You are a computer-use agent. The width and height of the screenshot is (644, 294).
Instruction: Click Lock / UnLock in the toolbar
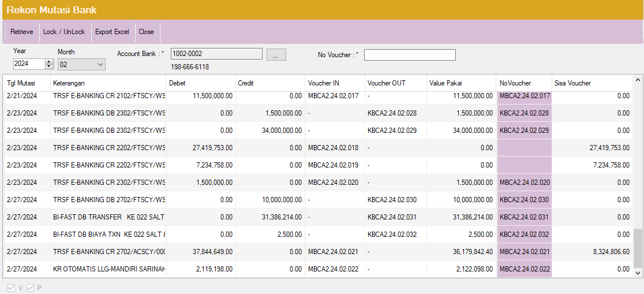tap(64, 32)
